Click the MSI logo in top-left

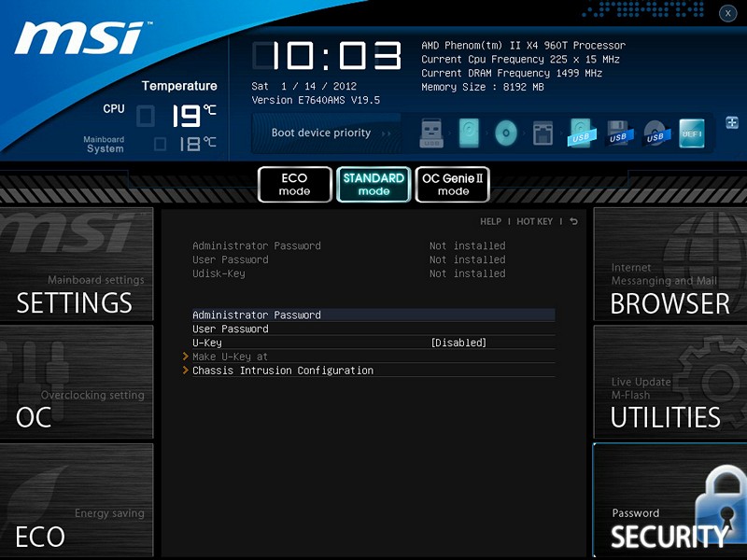[83, 37]
